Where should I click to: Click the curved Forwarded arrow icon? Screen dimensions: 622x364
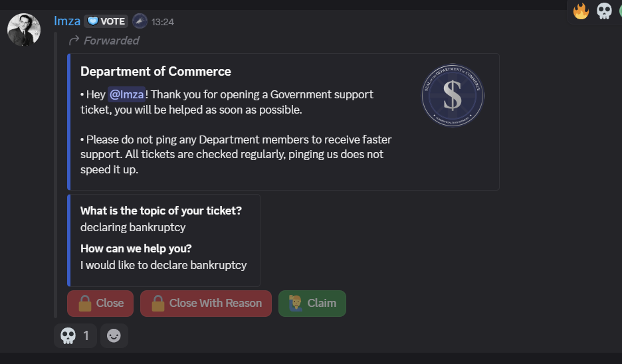(74, 41)
